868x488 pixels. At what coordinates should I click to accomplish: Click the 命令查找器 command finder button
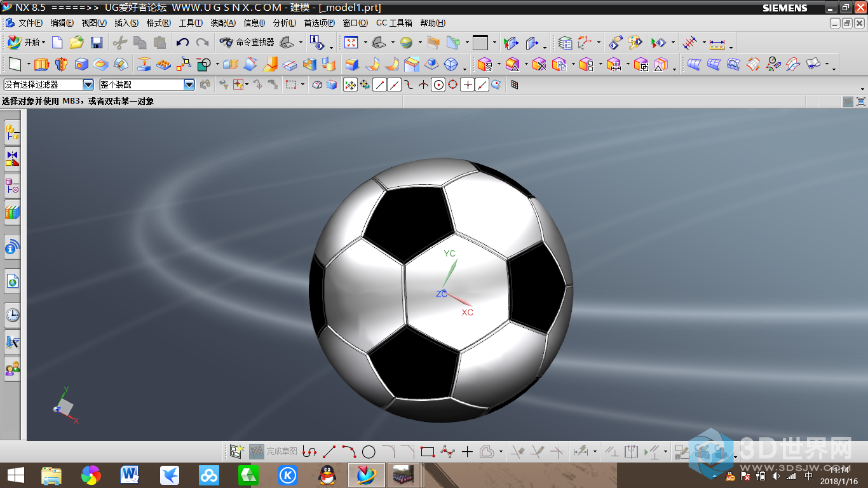(x=247, y=43)
